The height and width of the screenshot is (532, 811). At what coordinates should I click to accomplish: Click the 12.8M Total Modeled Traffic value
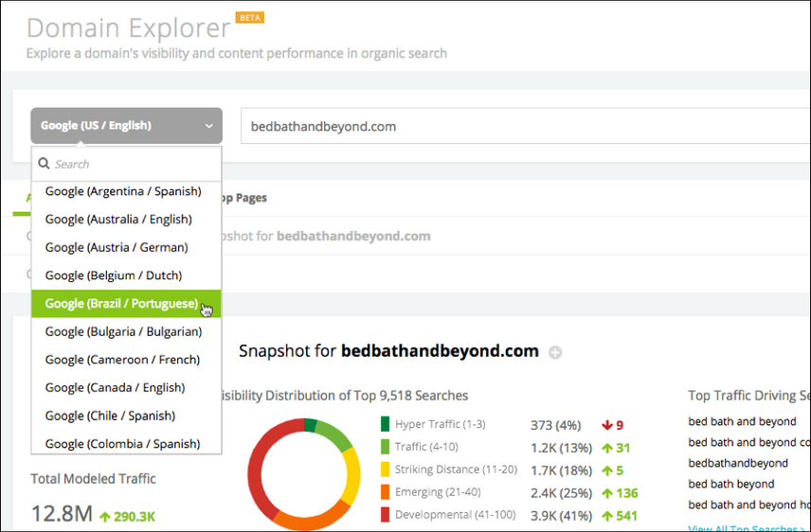(63, 514)
